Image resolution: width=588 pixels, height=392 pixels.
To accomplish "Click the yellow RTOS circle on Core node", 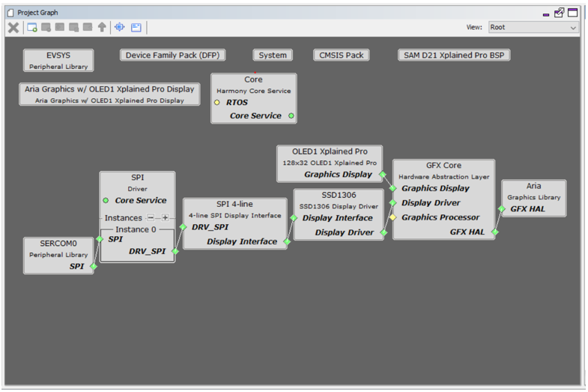I will coord(216,103).
